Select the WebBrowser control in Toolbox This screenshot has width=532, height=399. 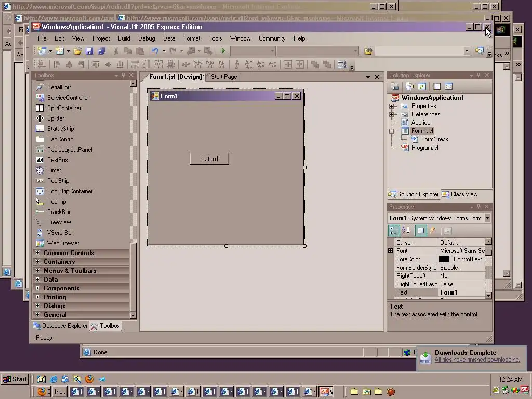click(63, 243)
